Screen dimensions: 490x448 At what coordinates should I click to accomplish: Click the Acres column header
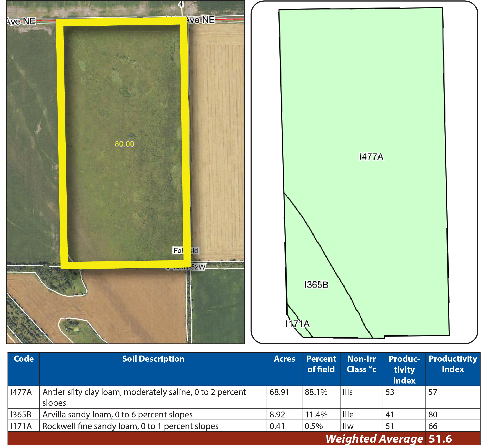coord(284,359)
